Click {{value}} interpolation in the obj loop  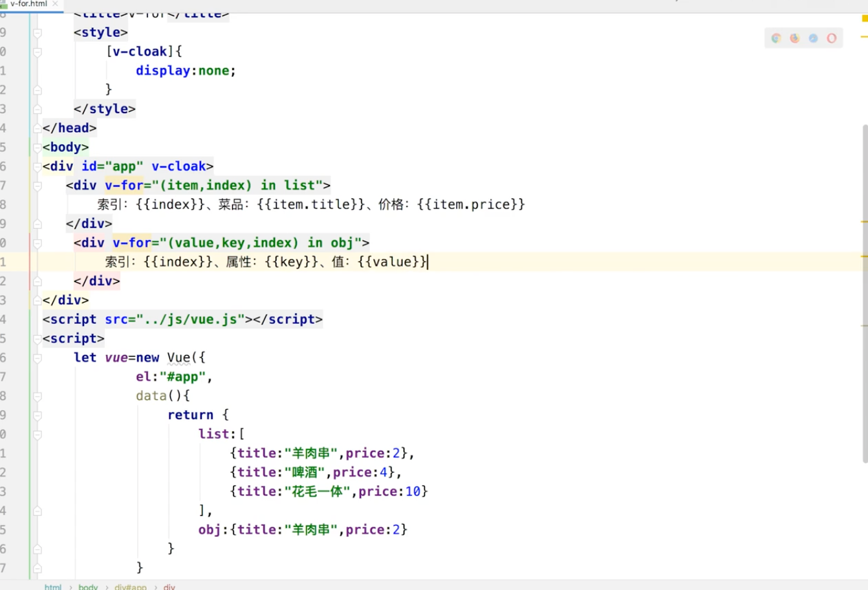pyautogui.click(x=393, y=262)
